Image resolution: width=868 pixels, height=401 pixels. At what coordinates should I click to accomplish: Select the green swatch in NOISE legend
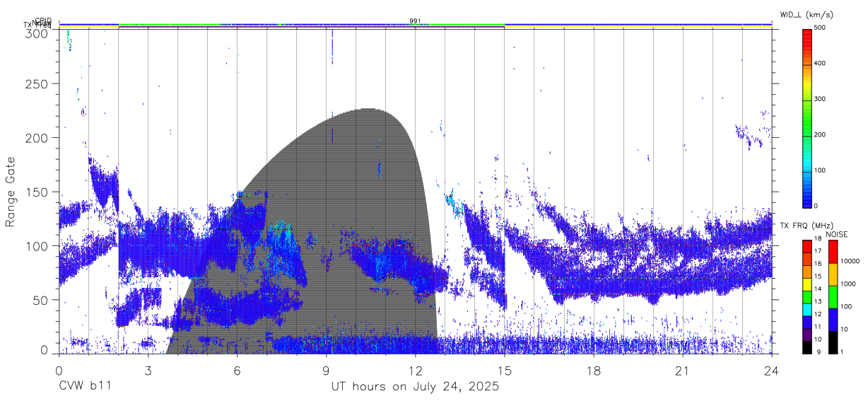click(x=832, y=297)
